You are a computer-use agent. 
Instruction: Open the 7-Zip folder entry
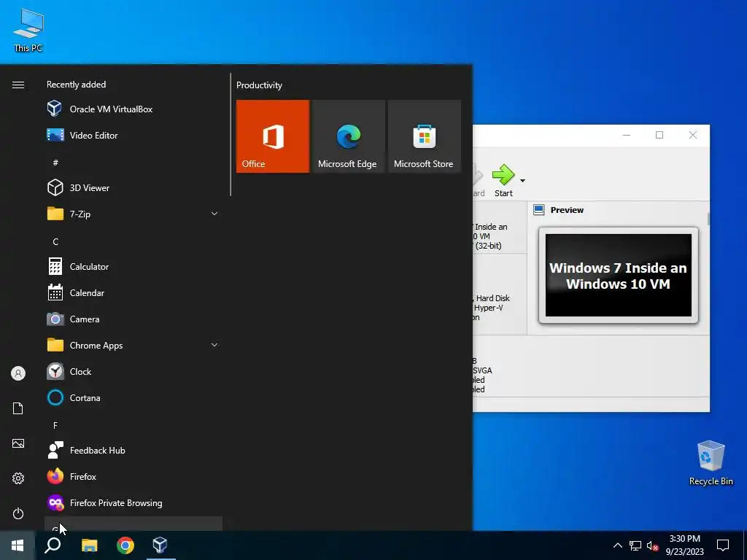pos(133,214)
